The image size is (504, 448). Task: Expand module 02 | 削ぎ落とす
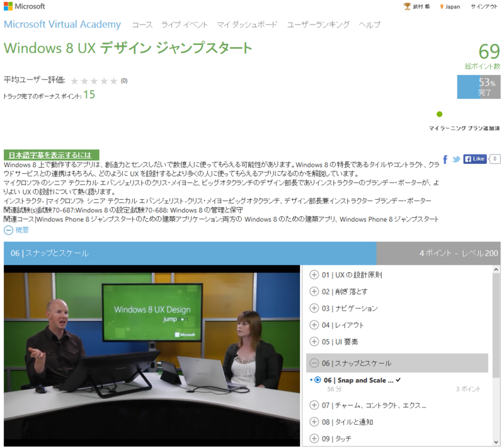coord(314,292)
